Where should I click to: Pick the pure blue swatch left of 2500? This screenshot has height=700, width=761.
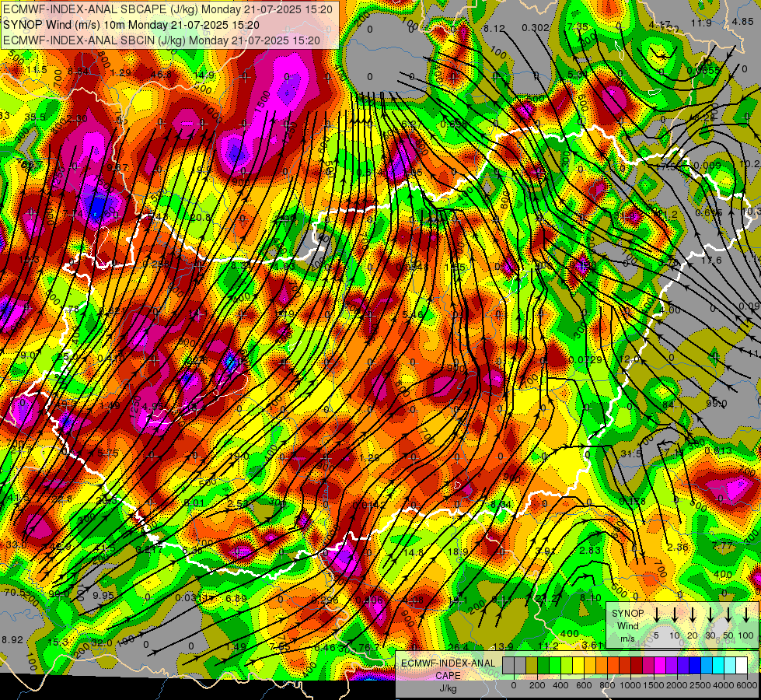[x=694, y=665]
